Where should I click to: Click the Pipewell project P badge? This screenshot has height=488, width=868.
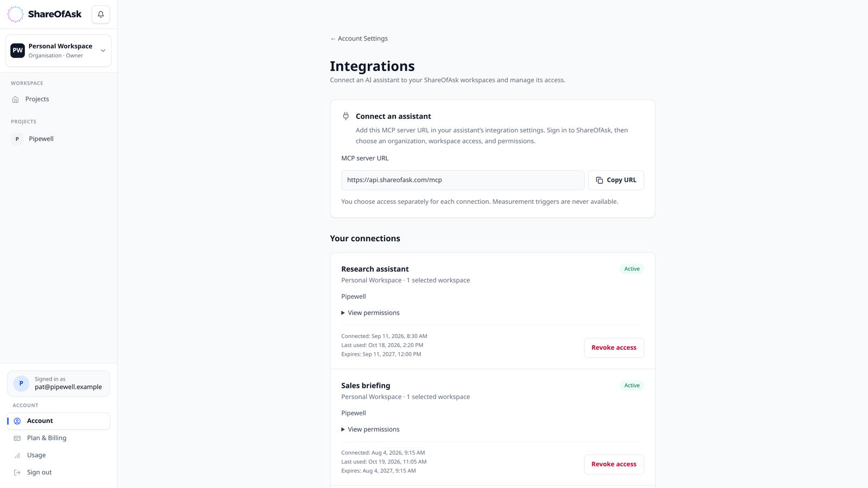[x=17, y=139]
